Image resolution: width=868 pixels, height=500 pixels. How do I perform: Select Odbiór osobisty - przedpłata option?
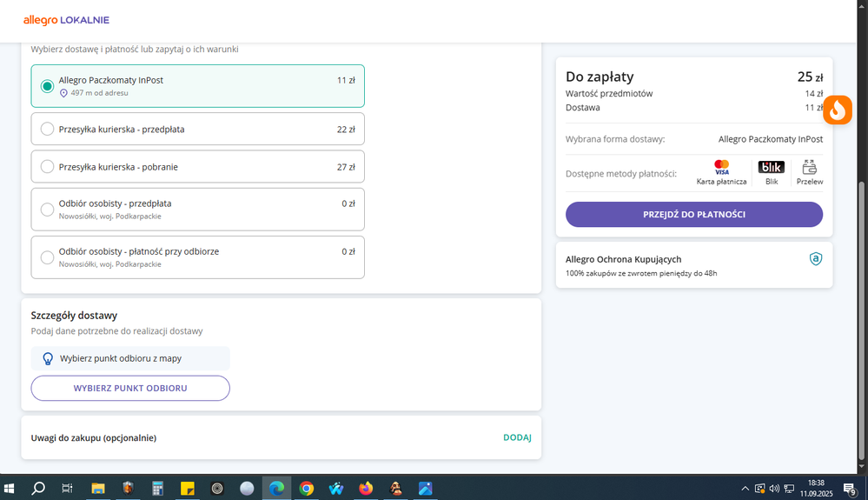pyautogui.click(x=197, y=210)
